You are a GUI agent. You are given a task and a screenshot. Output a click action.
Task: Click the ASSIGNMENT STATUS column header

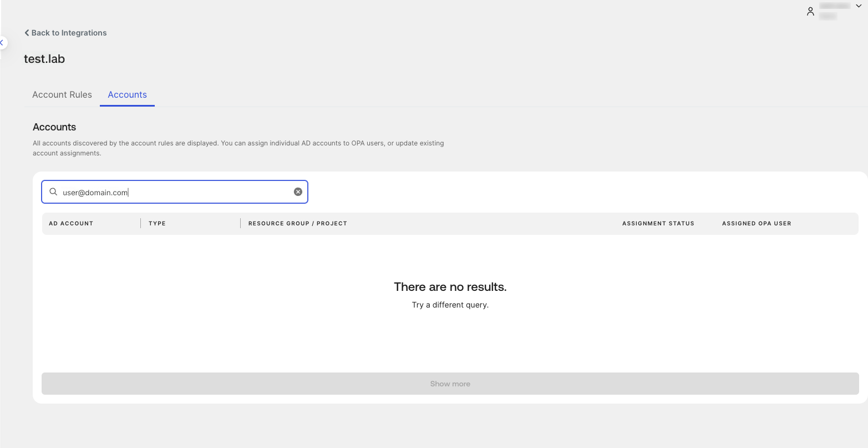point(658,223)
